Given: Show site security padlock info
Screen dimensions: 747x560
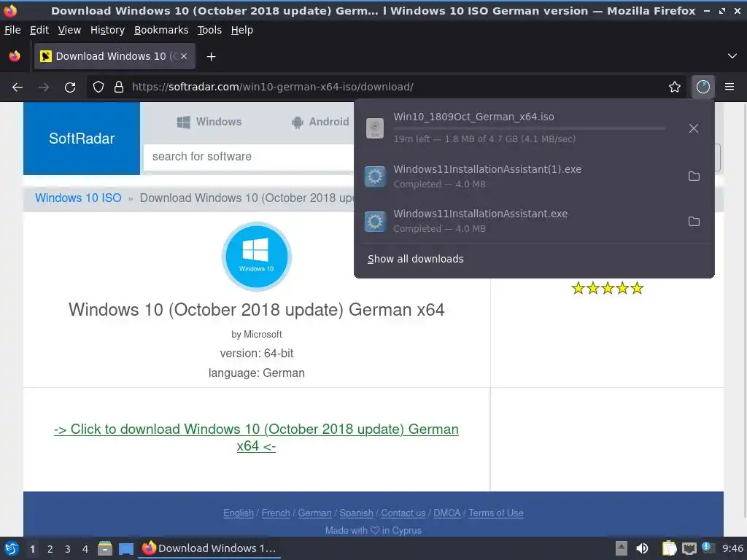Looking at the screenshot, I should pos(119,87).
